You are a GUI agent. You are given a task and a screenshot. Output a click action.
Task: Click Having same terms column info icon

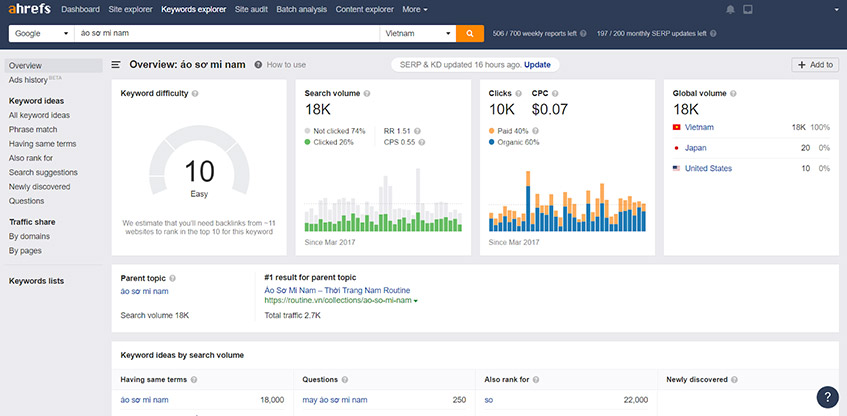coord(193,380)
